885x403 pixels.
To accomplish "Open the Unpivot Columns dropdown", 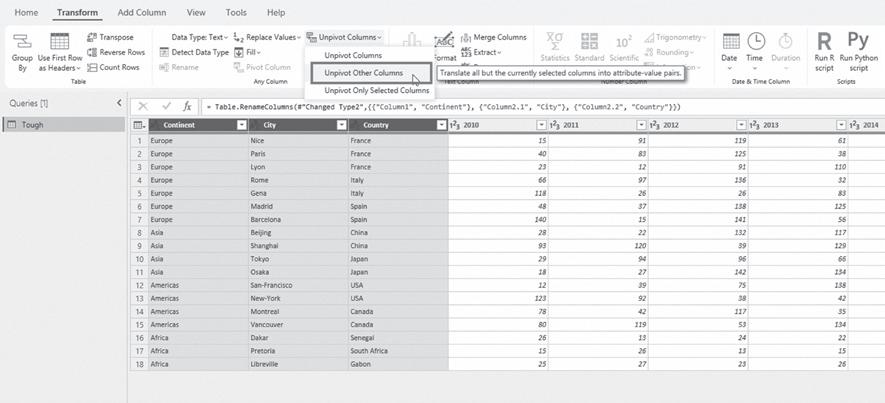I will pos(344,37).
